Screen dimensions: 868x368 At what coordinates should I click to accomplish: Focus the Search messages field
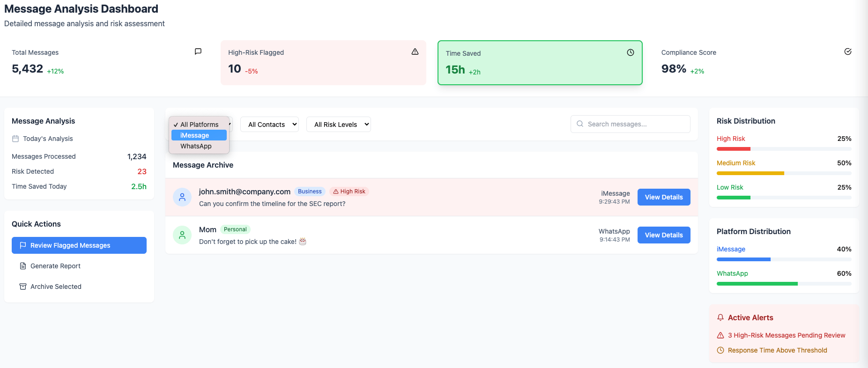(x=631, y=124)
